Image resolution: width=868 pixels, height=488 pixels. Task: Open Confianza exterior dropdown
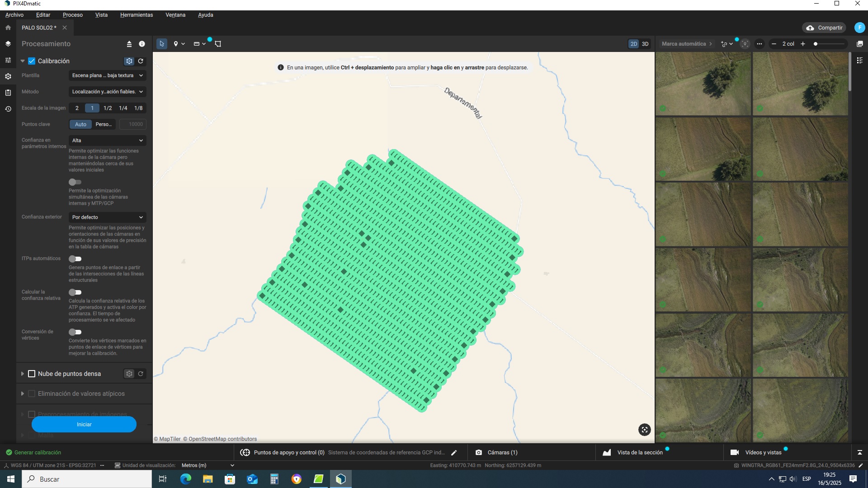tap(107, 217)
